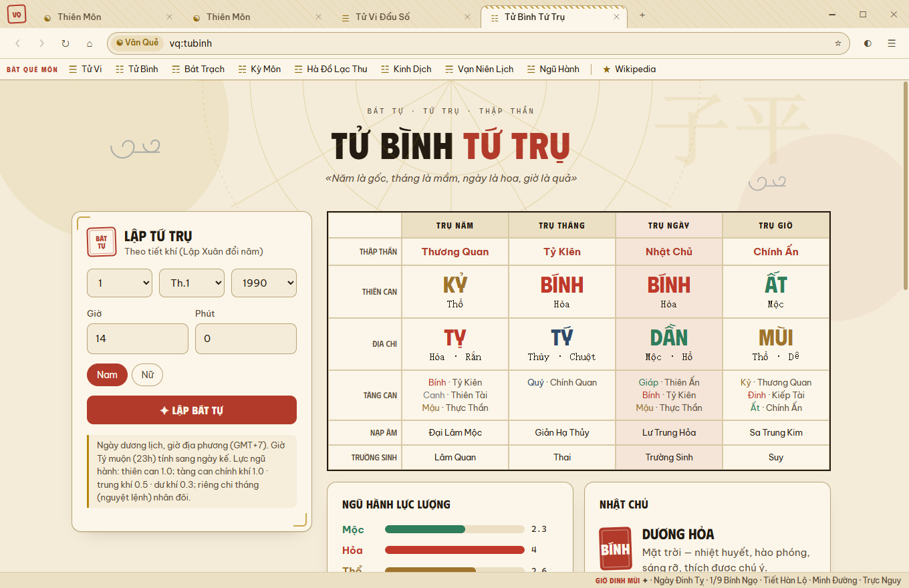Close the first Thiên Môn tab
909x588 pixels.
coord(169,17)
